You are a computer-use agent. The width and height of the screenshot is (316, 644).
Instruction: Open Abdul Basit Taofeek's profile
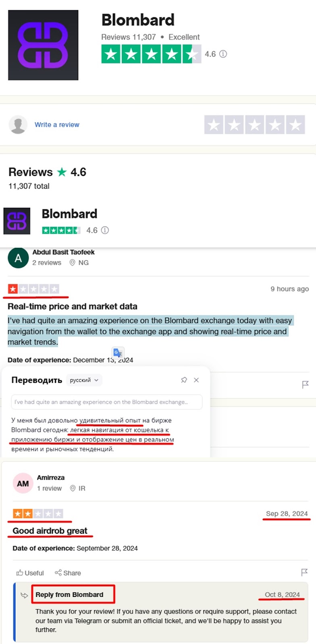[63, 252]
